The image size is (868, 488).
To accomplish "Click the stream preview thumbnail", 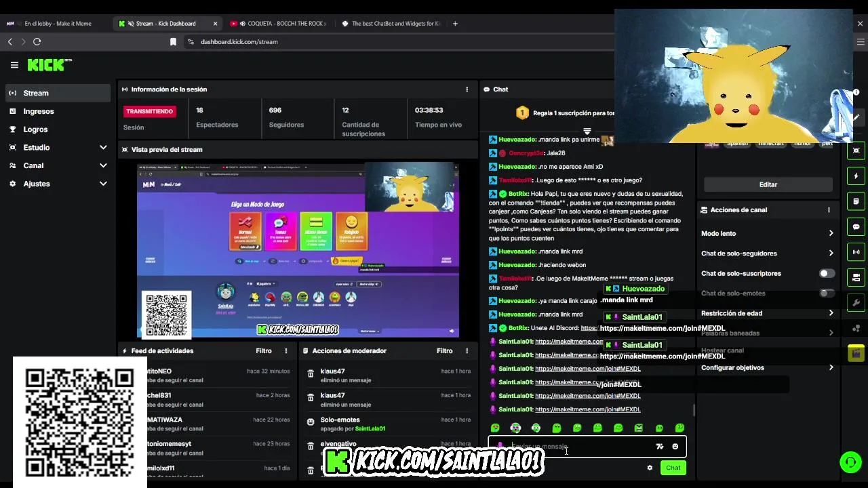I will pos(298,249).
